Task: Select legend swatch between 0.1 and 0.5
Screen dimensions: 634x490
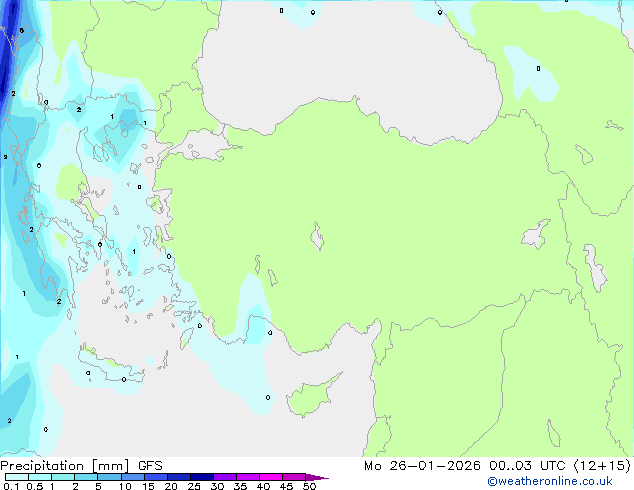Action: coord(17,477)
